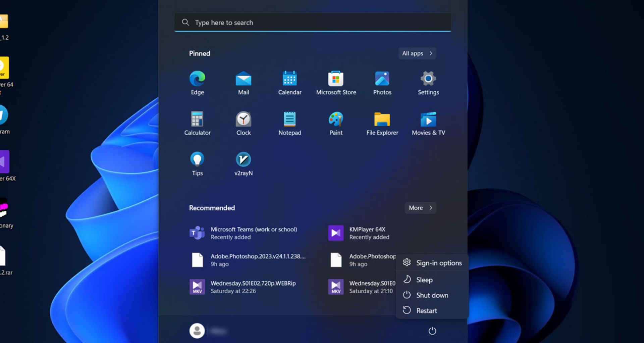Click the "9h ago" text under Adobe.Photoshop.2023.v24.1.1.238

(220, 264)
